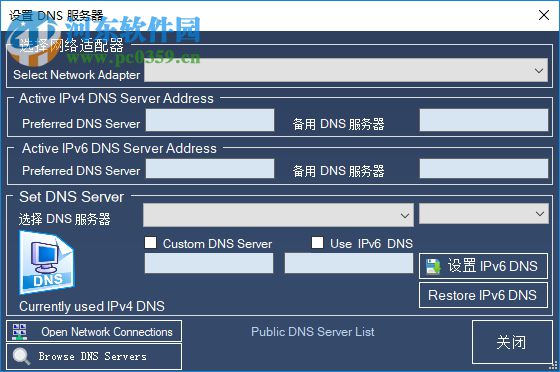Open the Public DNS Server List link
The width and height of the screenshot is (560, 372).
tap(312, 332)
